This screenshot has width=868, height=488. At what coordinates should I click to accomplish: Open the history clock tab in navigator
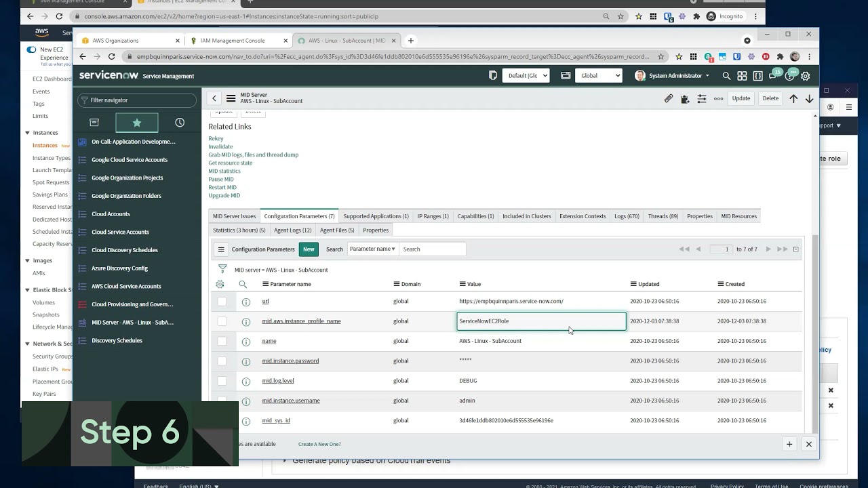(180, 123)
